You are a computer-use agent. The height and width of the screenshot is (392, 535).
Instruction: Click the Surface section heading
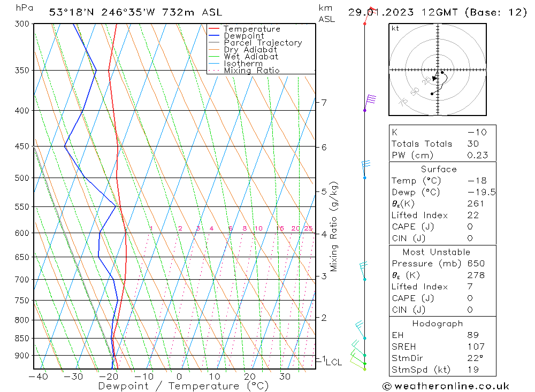[439, 170]
